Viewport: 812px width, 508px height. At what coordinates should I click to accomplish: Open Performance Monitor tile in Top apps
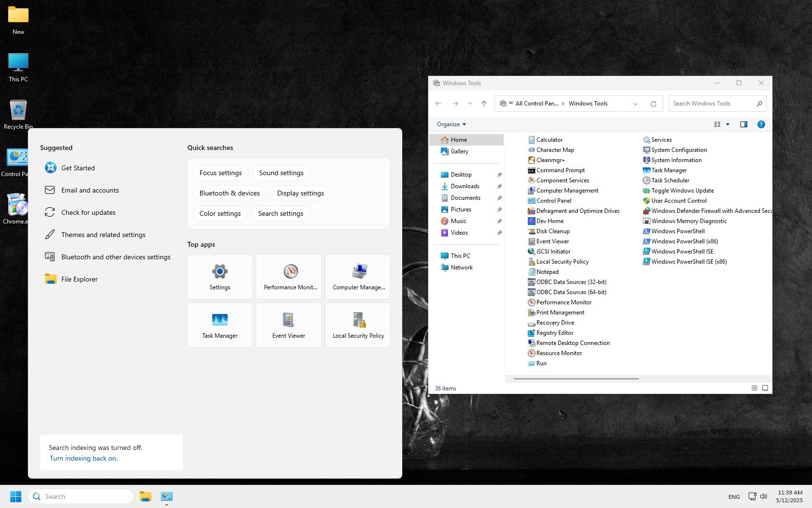tap(289, 277)
